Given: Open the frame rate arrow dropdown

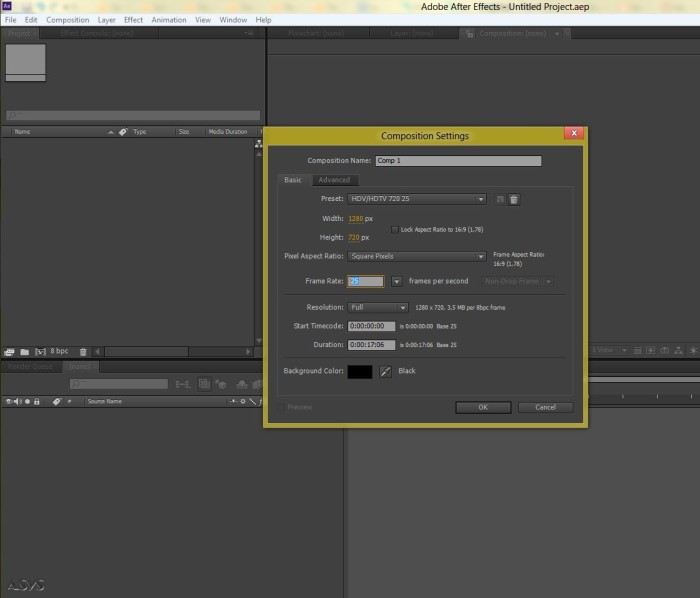Looking at the screenshot, I should tap(396, 282).
